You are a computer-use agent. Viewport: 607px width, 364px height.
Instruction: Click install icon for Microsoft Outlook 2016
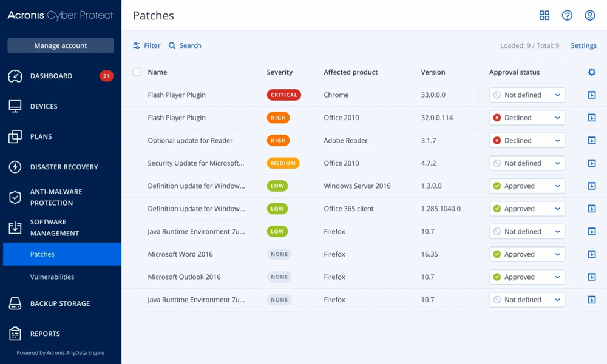591,277
